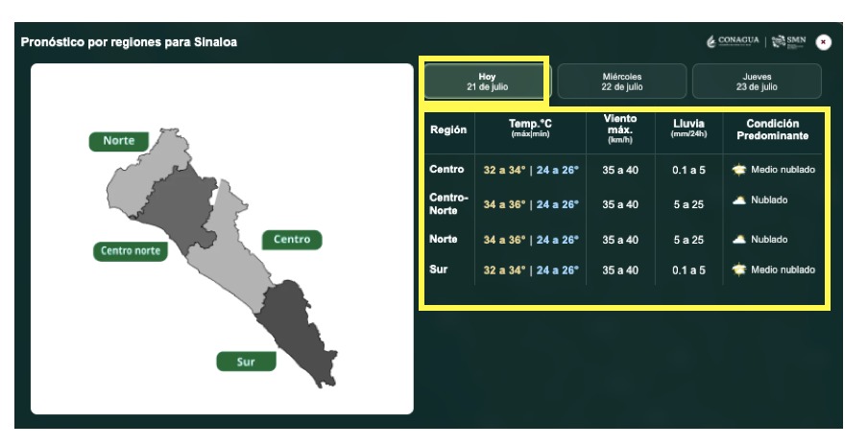The height and width of the screenshot is (446, 868).
Task: Click Sur rain value 0.1 a 5
Action: coord(688,270)
